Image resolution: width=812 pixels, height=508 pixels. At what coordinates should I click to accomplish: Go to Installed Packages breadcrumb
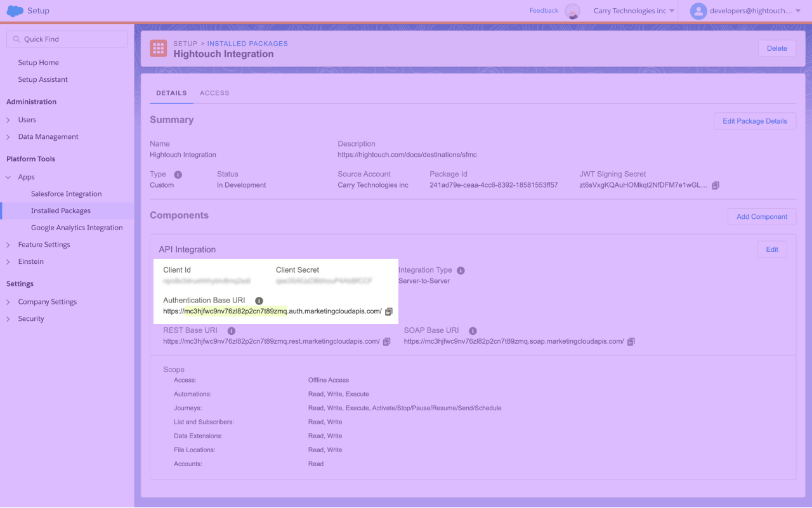click(x=247, y=44)
